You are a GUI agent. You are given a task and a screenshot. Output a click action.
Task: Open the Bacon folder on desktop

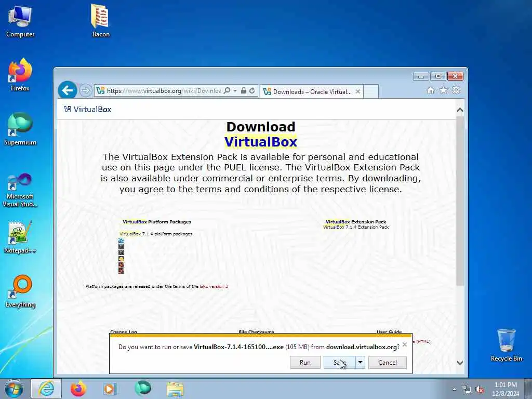click(x=101, y=20)
